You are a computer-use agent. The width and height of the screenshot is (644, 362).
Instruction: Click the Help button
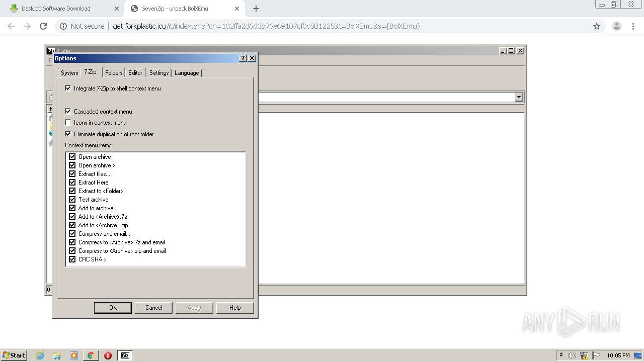[x=235, y=308]
